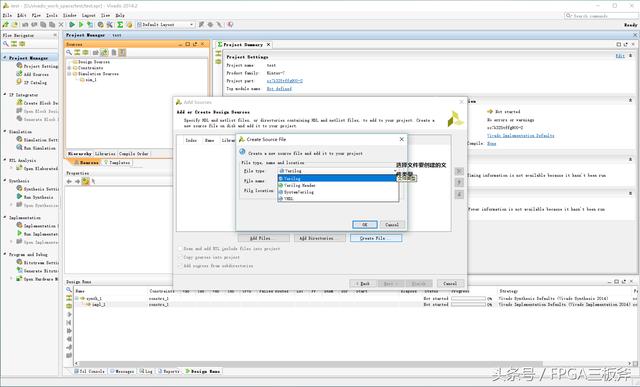Click the sigma Project Summary toolbar icon

120,24
